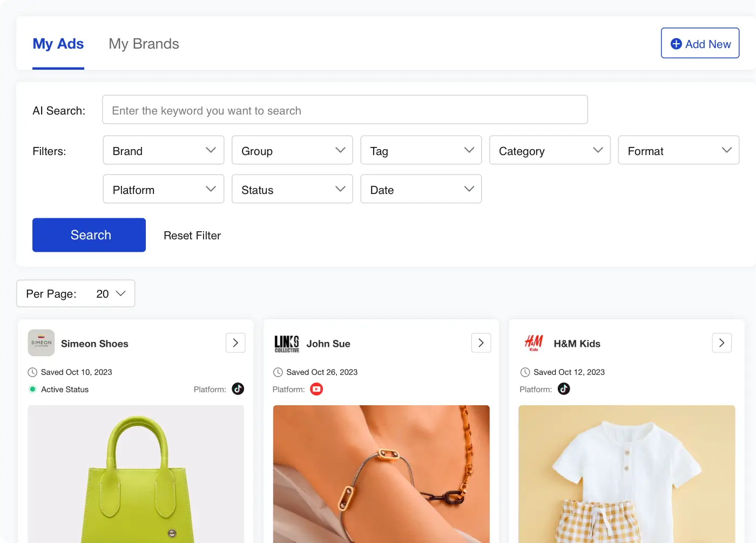This screenshot has width=756, height=543.
Task: Open the Category filter dropdown
Action: tap(549, 151)
